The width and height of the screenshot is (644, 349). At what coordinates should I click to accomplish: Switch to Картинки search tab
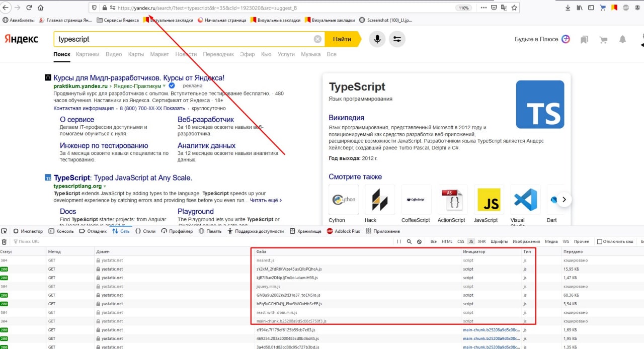coord(88,54)
